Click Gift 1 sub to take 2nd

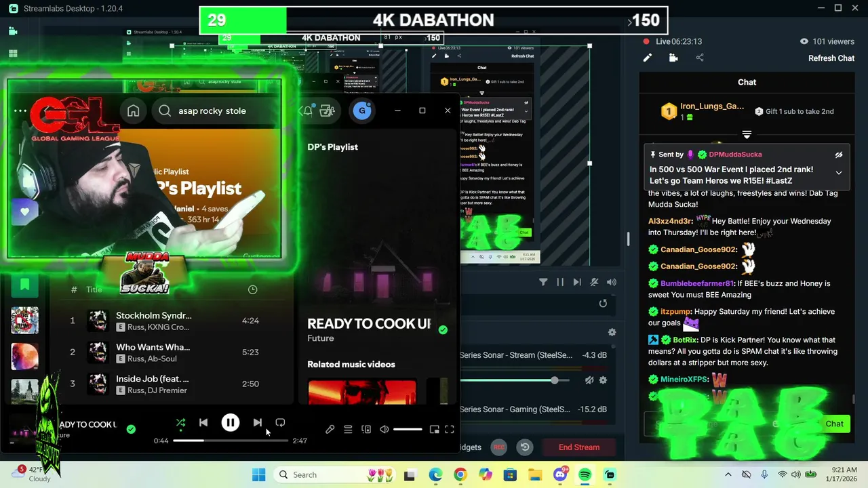point(793,111)
